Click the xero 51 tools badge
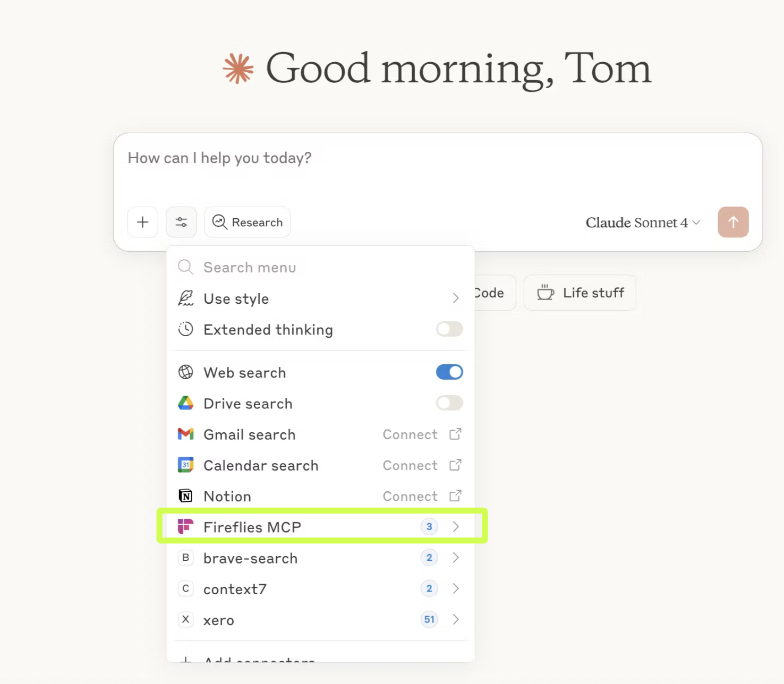The height and width of the screenshot is (684, 784). tap(429, 619)
